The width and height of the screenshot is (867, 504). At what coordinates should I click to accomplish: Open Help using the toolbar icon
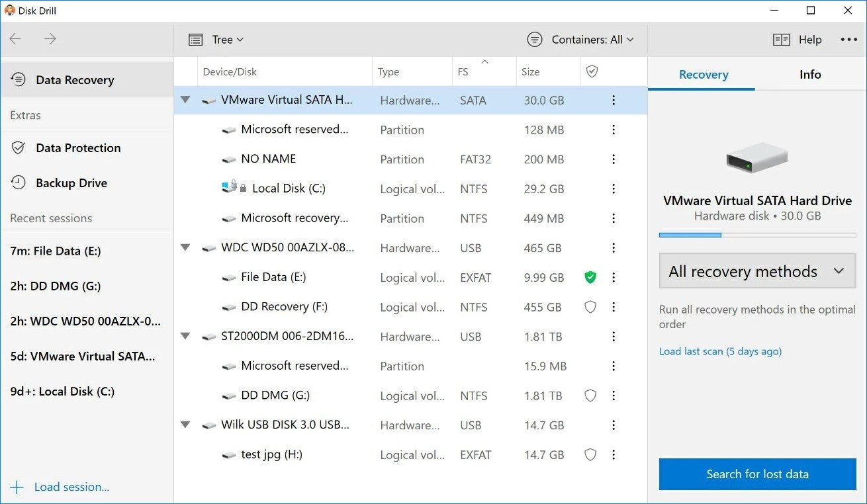[781, 39]
